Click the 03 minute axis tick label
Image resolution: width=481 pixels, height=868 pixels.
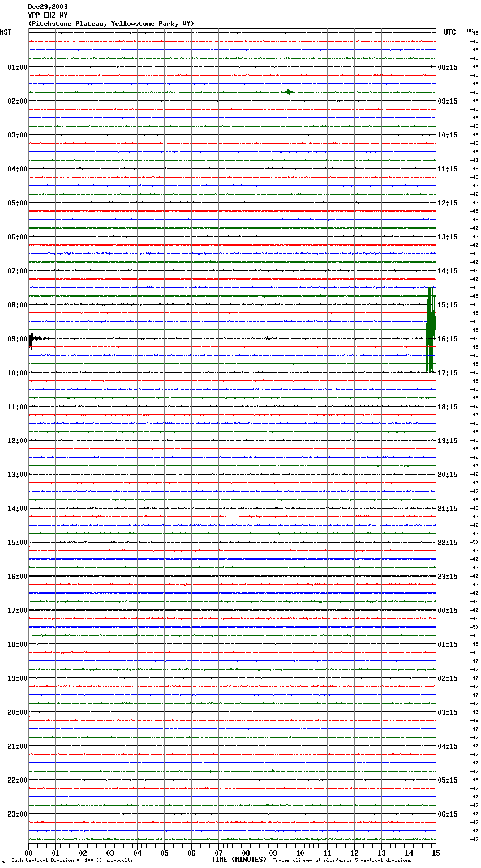coord(110,853)
